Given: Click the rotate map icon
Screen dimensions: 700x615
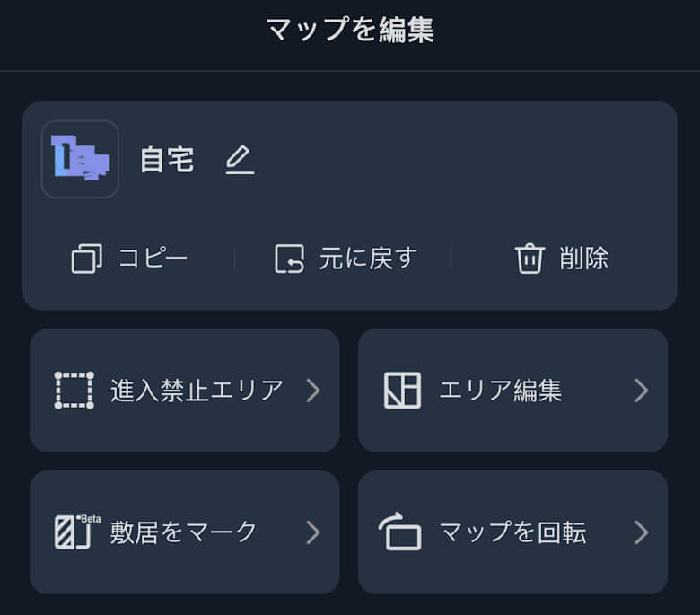Looking at the screenshot, I should tap(400, 532).
